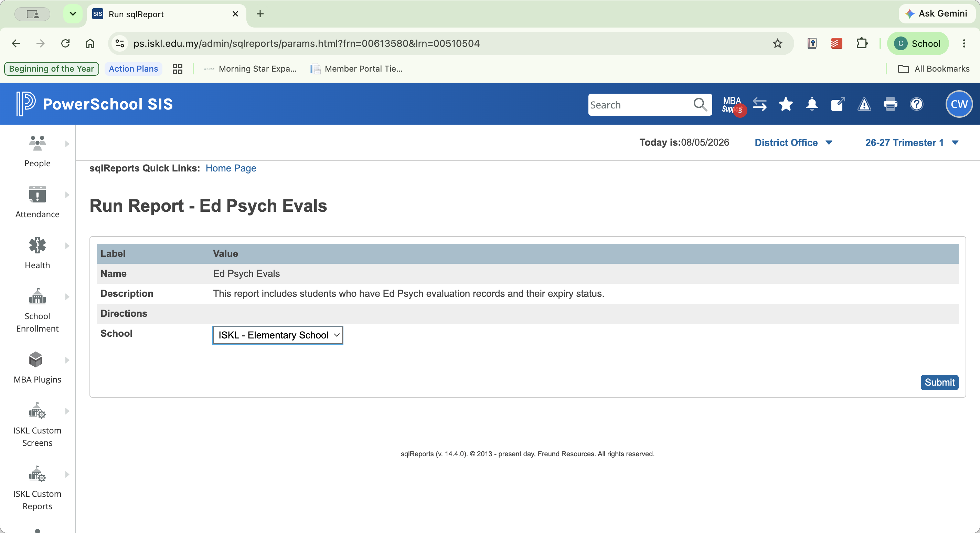Screen dimensions: 980x533
Task: Click the browser address bar URL
Action: tap(307, 43)
